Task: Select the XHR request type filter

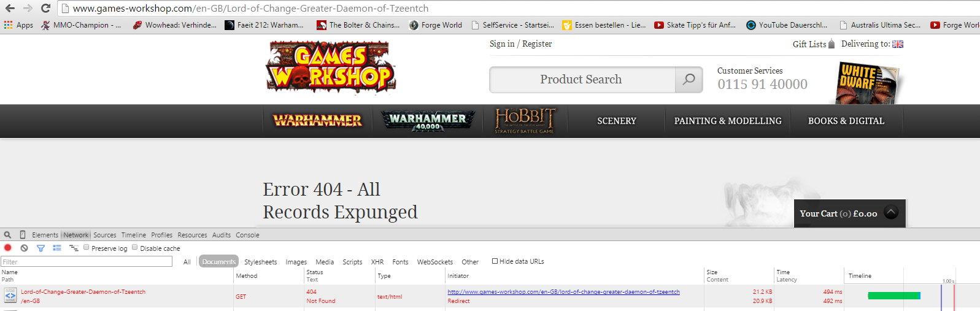Action: pos(377,262)
